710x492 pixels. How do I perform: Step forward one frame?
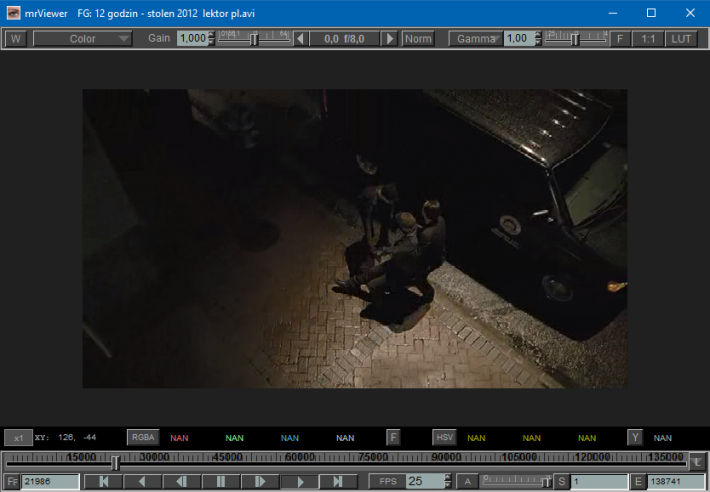point(260,482)
